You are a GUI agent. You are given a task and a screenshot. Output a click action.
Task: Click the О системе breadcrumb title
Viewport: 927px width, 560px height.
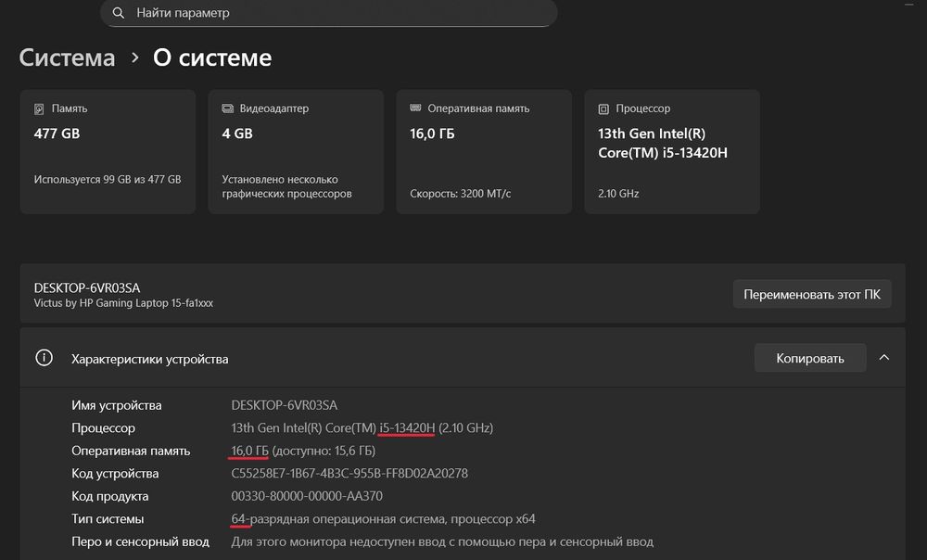point(212,57)
